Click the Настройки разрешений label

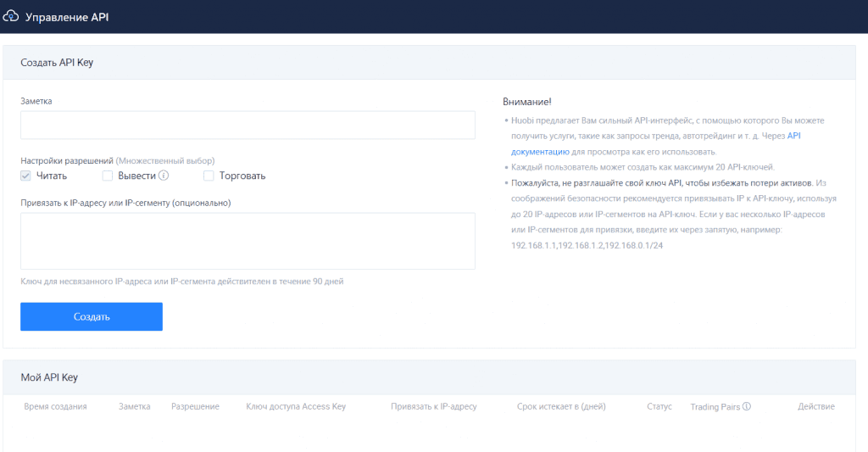pyautogui.click(x=67, y=160)
